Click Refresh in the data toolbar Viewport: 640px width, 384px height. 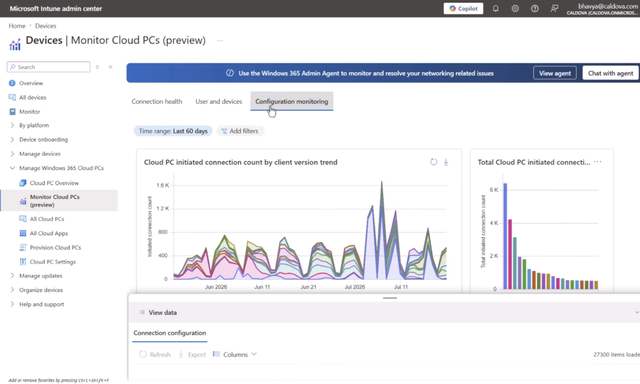click(155, 354)
